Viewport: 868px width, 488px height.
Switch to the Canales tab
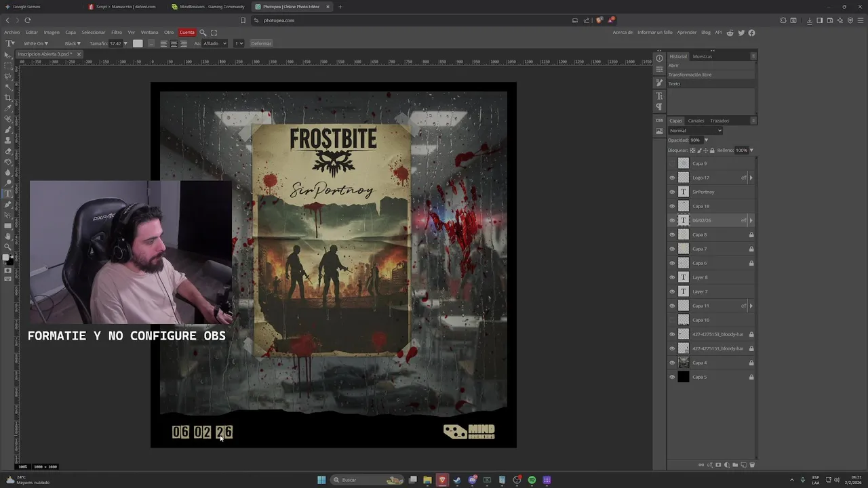click(x=696, y=121)
